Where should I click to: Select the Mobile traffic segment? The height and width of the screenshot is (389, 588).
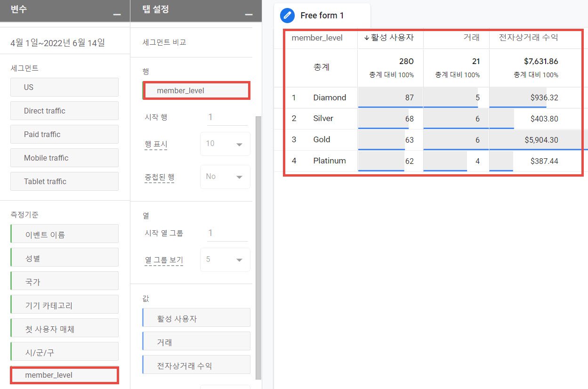tap(64, 158)
